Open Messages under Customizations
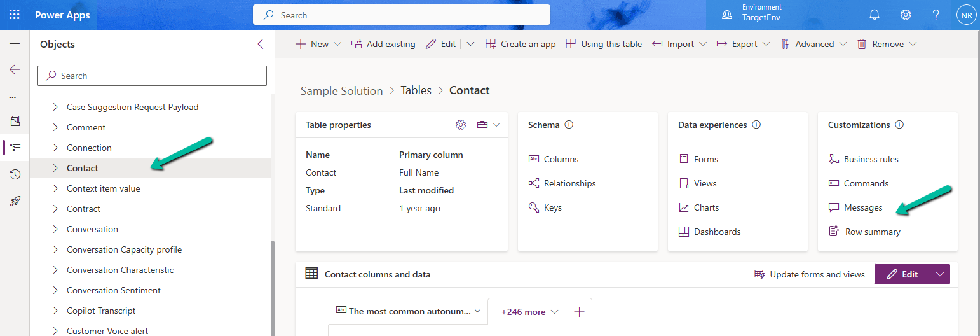Screen dimensions: 980x336 tap(855, 207)
